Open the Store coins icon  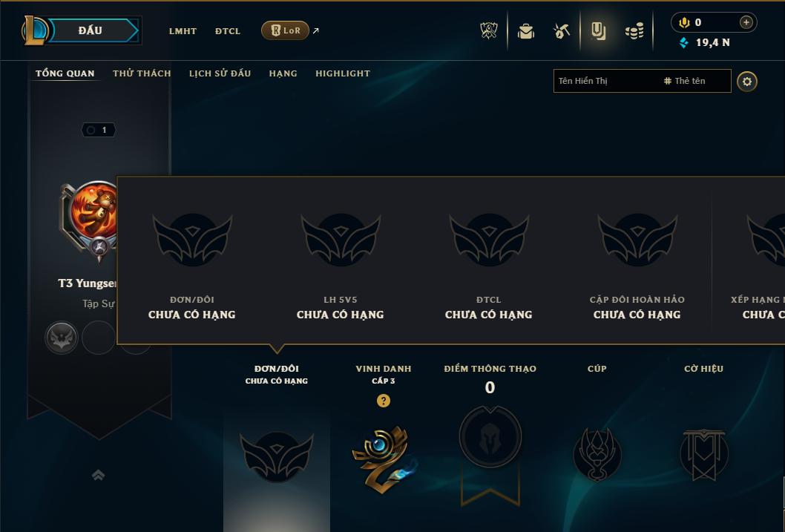point(634,31)
